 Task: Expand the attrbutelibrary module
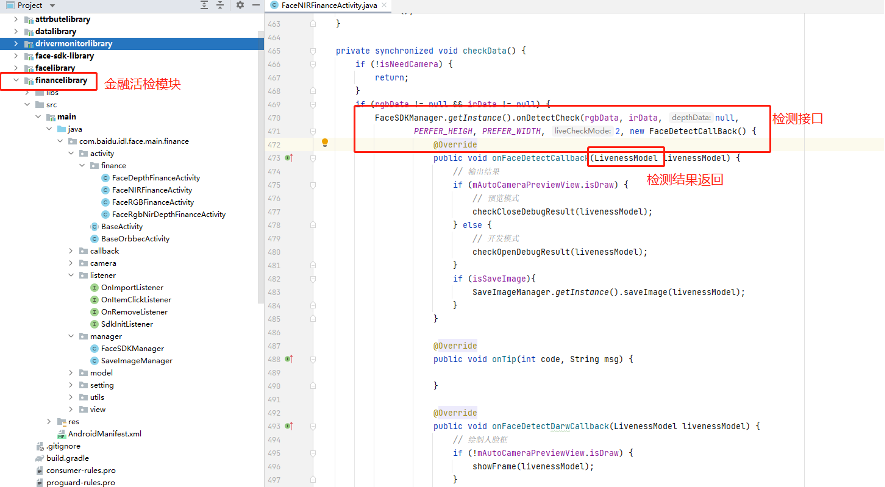point(16,19)
